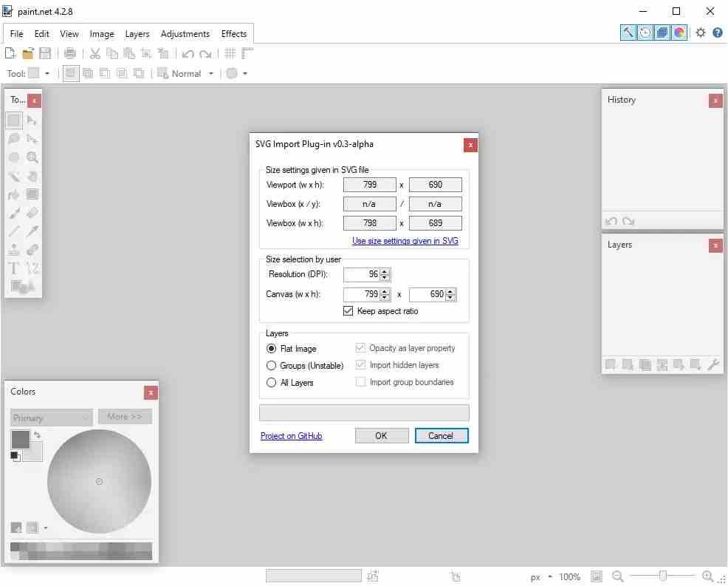This screenshot has height=586, width=728.
Task: Click Canvas height spinner arrows
Action: tap(450, 294)
